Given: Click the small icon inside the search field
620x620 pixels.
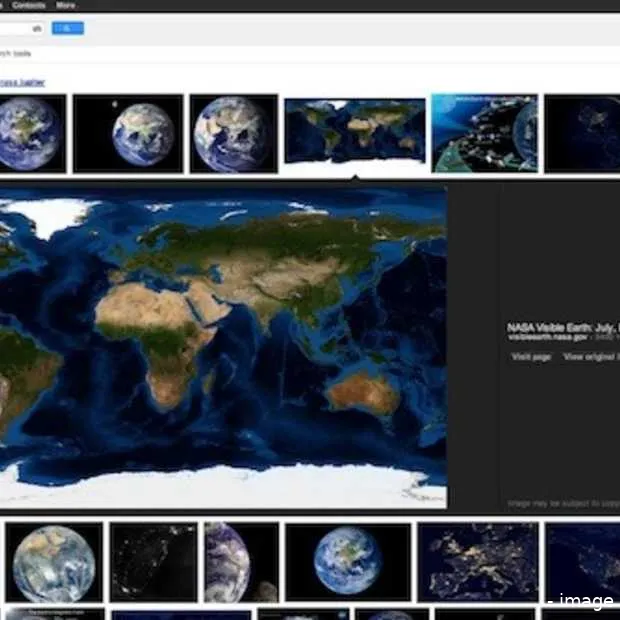Looking at the screenshot, I should coord(37,28).
